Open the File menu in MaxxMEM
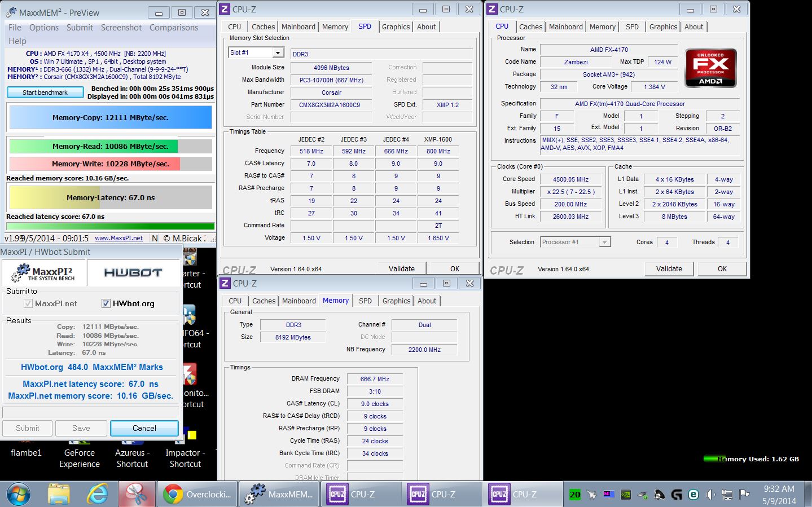 point(15,28)
